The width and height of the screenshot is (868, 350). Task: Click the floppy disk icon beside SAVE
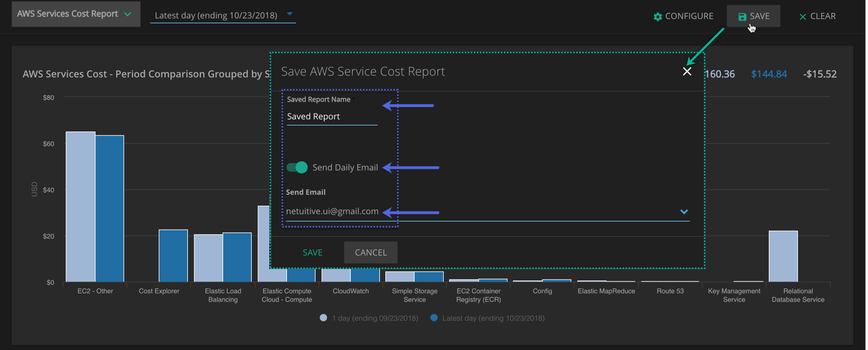(x=742, y=17)
